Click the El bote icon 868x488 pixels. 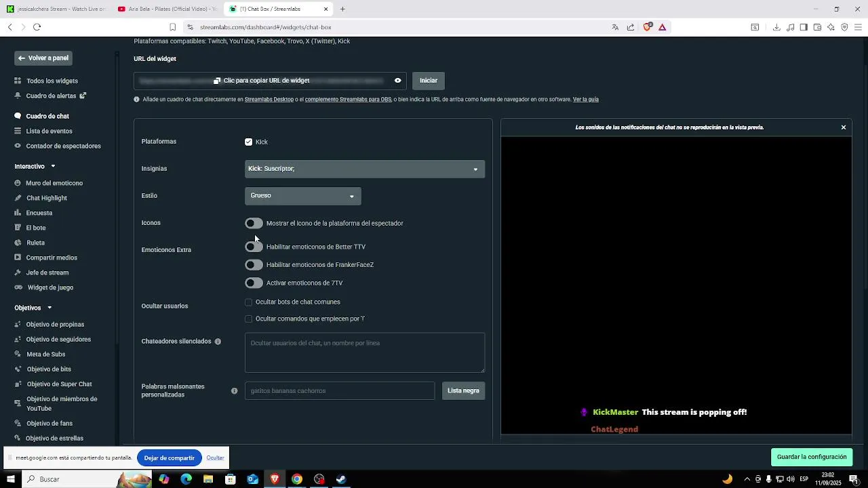[18, 228]
